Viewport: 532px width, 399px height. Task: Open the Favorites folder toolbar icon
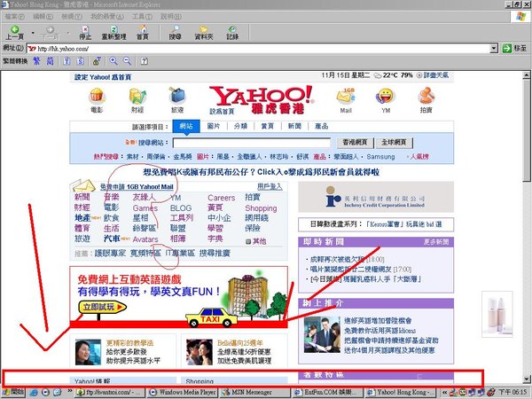204,33
